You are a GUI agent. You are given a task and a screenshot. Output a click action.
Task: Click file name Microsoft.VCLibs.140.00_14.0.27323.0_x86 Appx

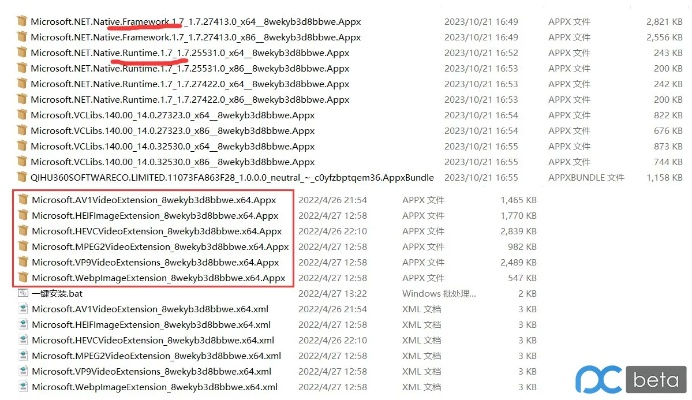pyautogui.click(x=173, y=131)
